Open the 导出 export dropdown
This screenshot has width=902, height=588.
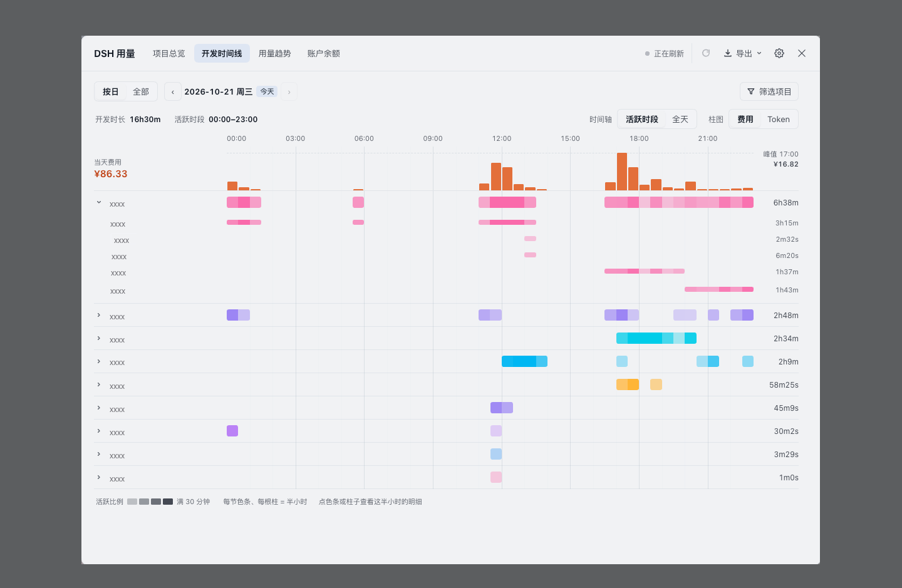click(x=743, y=53)
